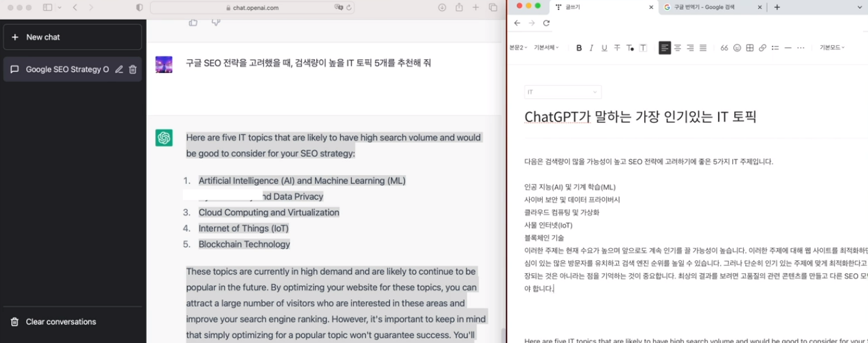Image resolution: width=868 pixels, height=343 pixels.
Task: Click the chat.openai.com address bar
Action: pyautogui.click(x=252, y=8)
